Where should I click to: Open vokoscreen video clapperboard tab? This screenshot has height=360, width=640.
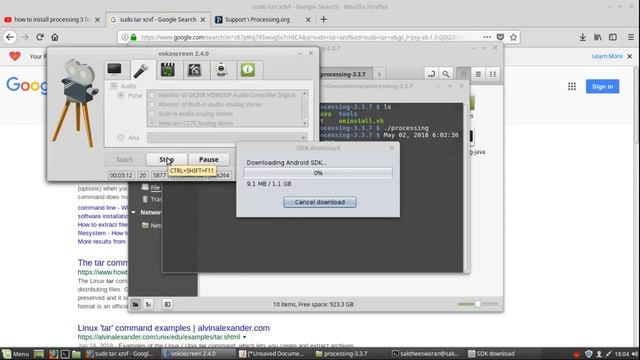(x=168, y=70)
